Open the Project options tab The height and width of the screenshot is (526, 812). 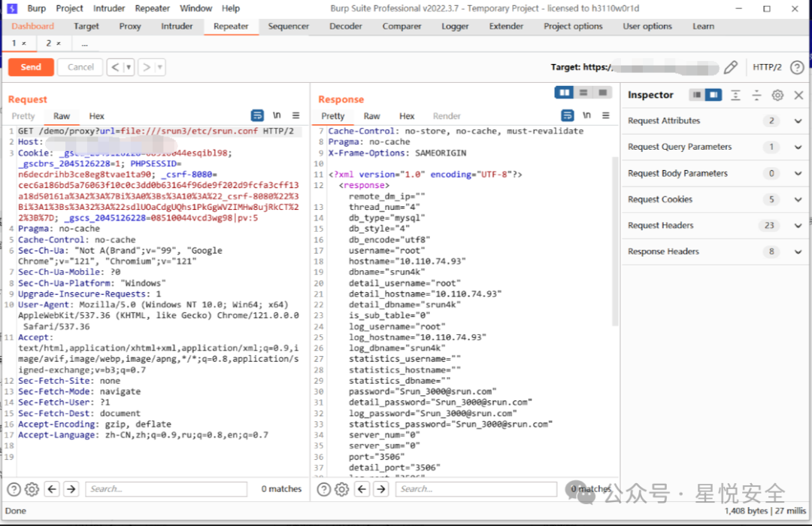pos(573,26)
